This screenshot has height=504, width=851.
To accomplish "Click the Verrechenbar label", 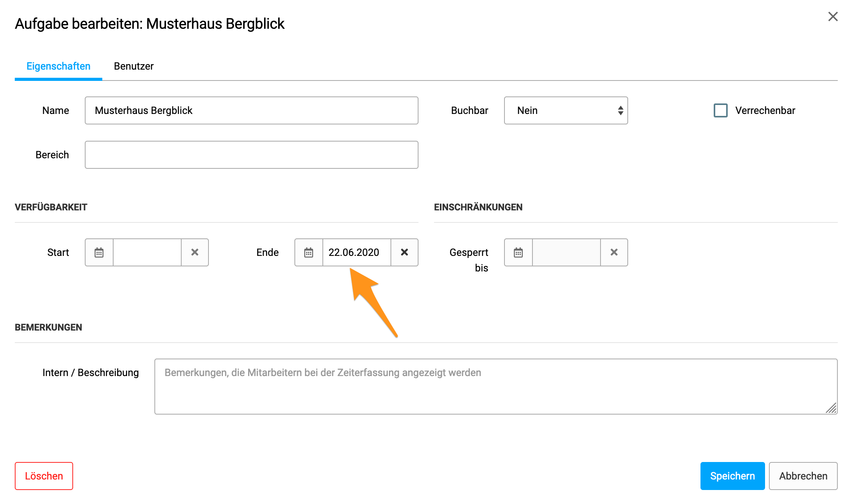I will pyautogui.click(x=765, y=110).
